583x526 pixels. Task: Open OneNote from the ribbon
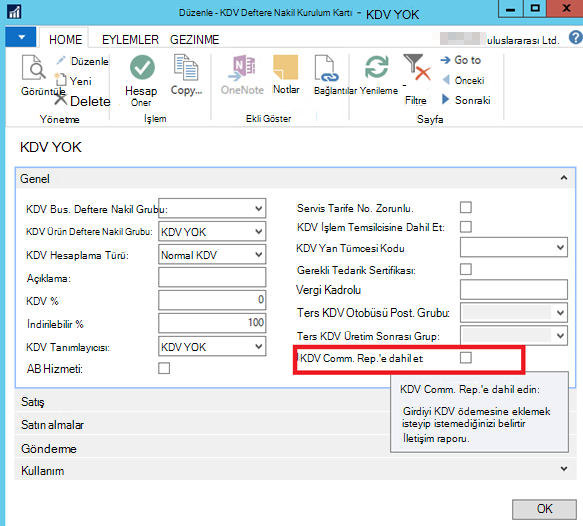point(242,75)
